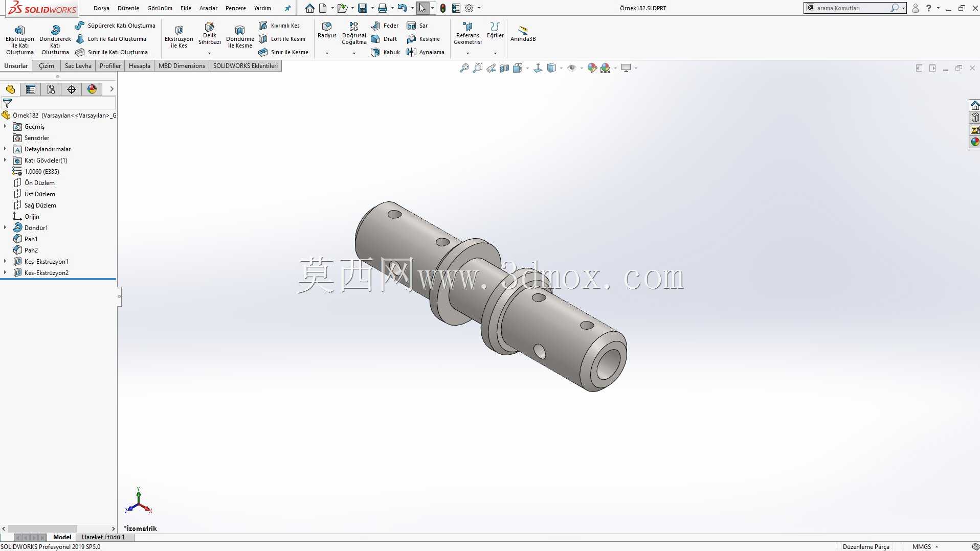Click the Sar wrap tool
This screenshot has width=980, height=551.
coord(417,26)
